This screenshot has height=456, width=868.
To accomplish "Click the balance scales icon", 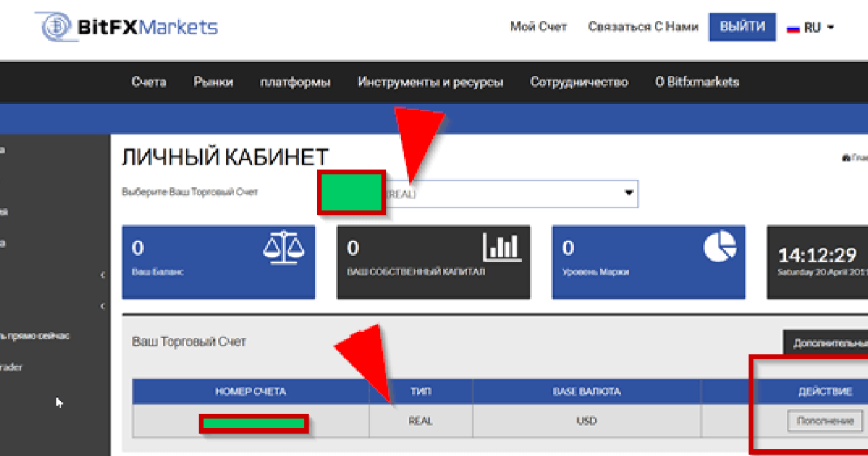I will (x=284, y=248).
